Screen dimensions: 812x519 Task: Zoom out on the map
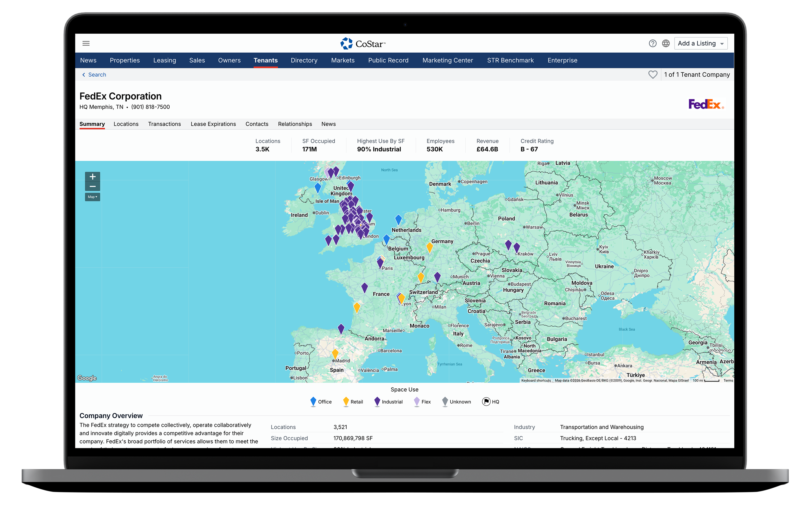coord(93,186)
